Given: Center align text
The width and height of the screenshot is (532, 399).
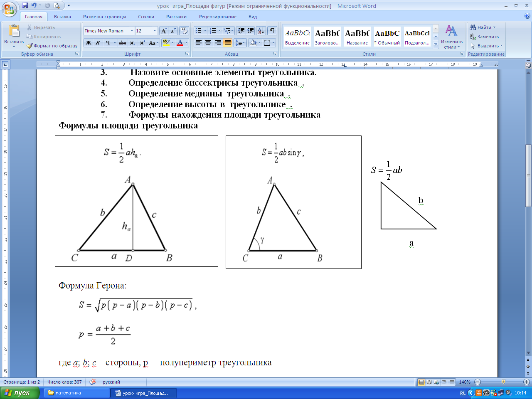Looking at the screenshot, I should pos(208,43).
